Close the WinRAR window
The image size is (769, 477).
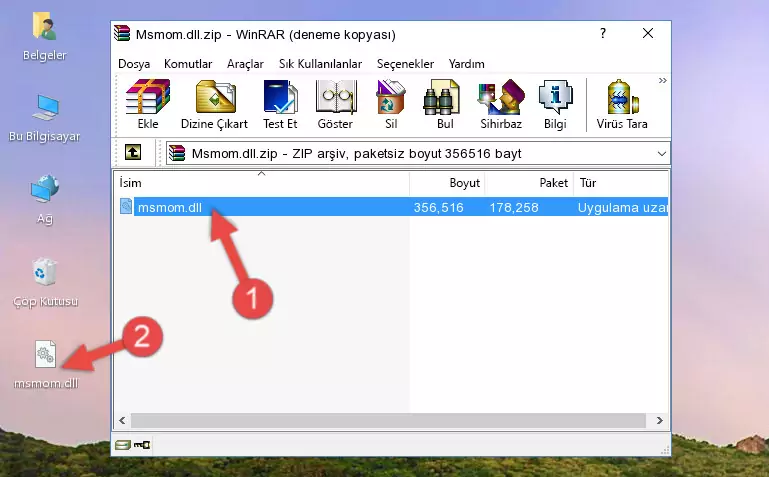click(x=648, y=33)
